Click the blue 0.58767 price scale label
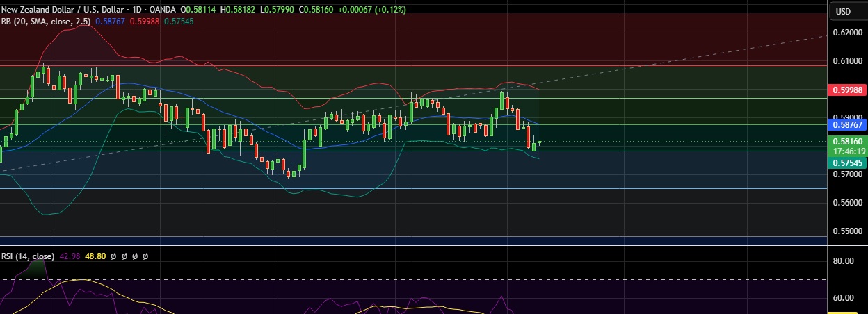Screen dimensions: 868x314 click(847, 125)
